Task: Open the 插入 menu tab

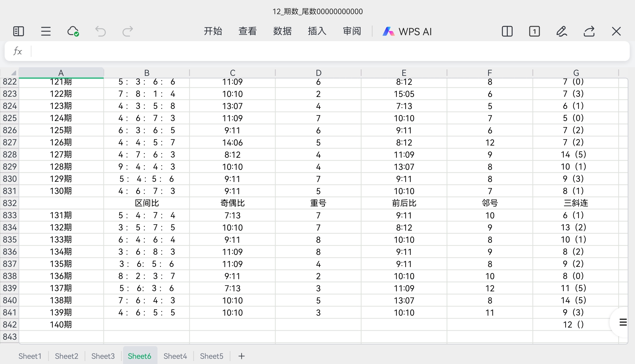Action: click(x=317, y=31)
